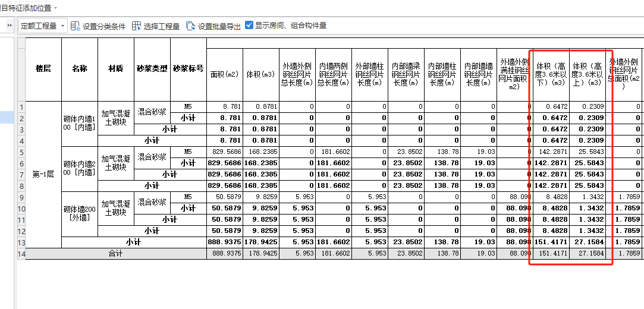Image resolution: width=644 pixels, height=309 pixels.
Task: Click 内部墙墙钢丝网片长度 header
Action: point(479,75)
